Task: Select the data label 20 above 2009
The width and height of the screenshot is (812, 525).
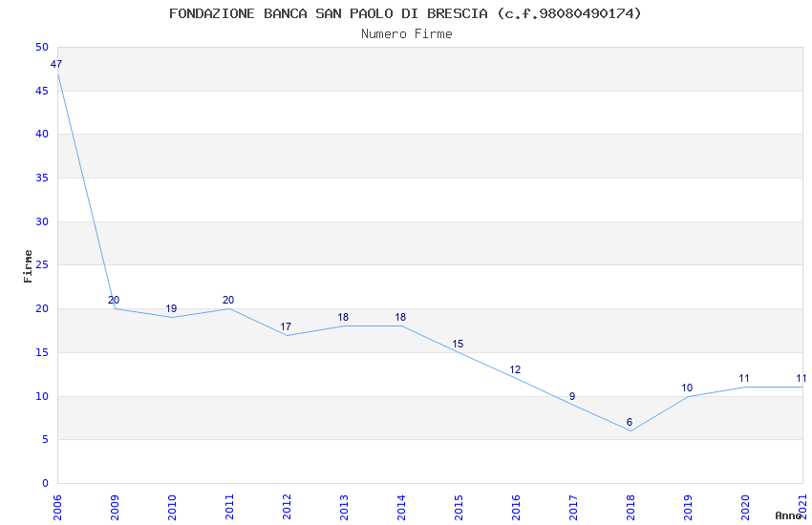Action: click(x=114, y=300)
